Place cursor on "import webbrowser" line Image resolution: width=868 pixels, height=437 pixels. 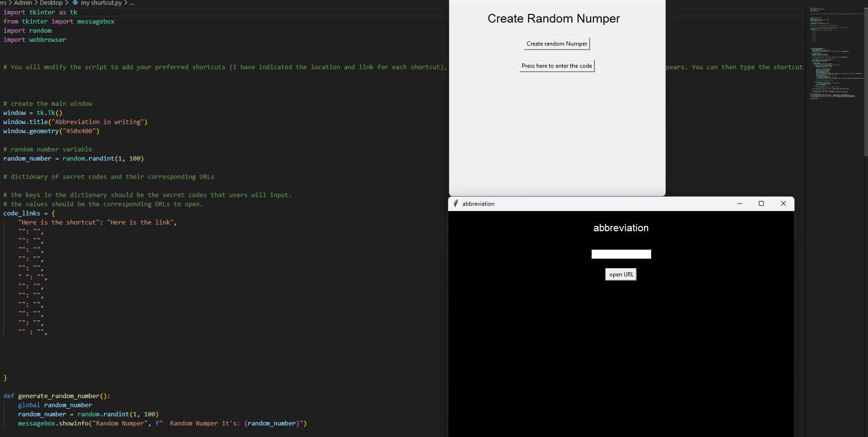pyautogui.click(x=35, y=40)
